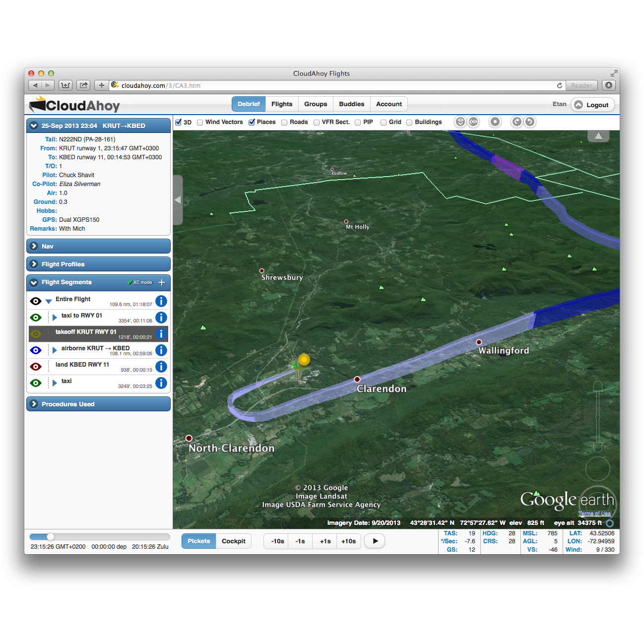This screenshot has height=644, width=644.
Task: Expand airborne KRUT → KBED segment
Action: [55, 350]
